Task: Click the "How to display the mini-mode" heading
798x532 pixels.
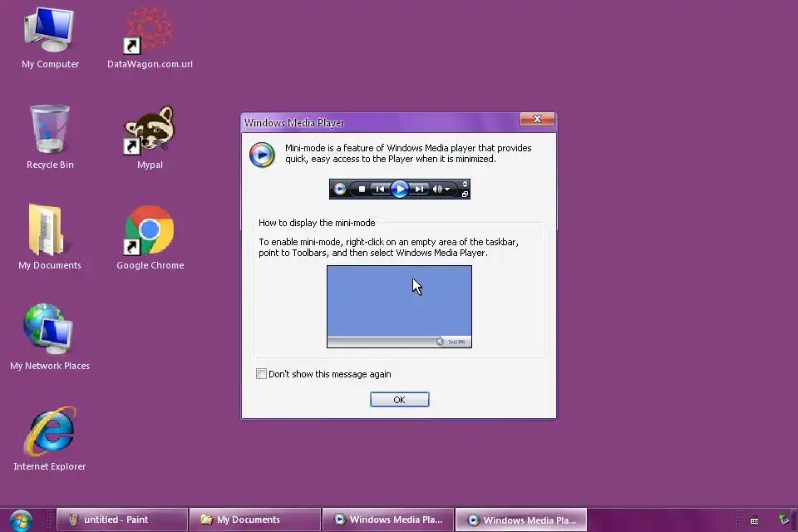Action: pos(317,223)
